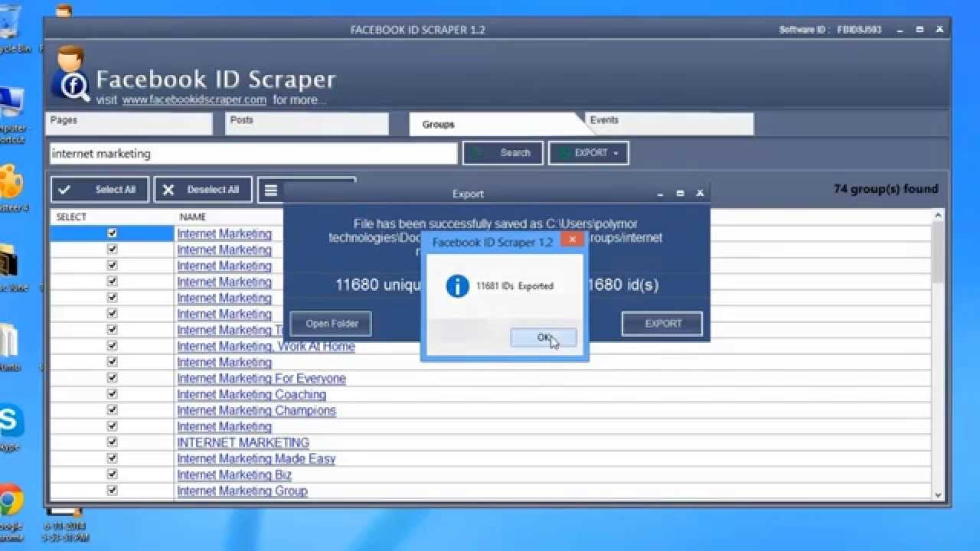Open the exported file's folder
This screenshot has width=980, height=551.
331,324
